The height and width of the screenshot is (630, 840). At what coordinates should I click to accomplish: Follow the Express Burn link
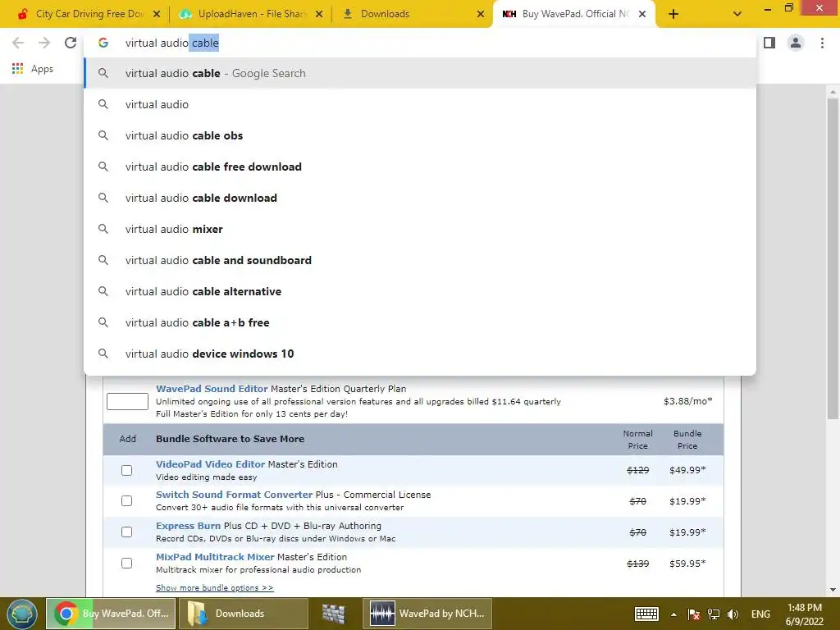pos(188,526)
